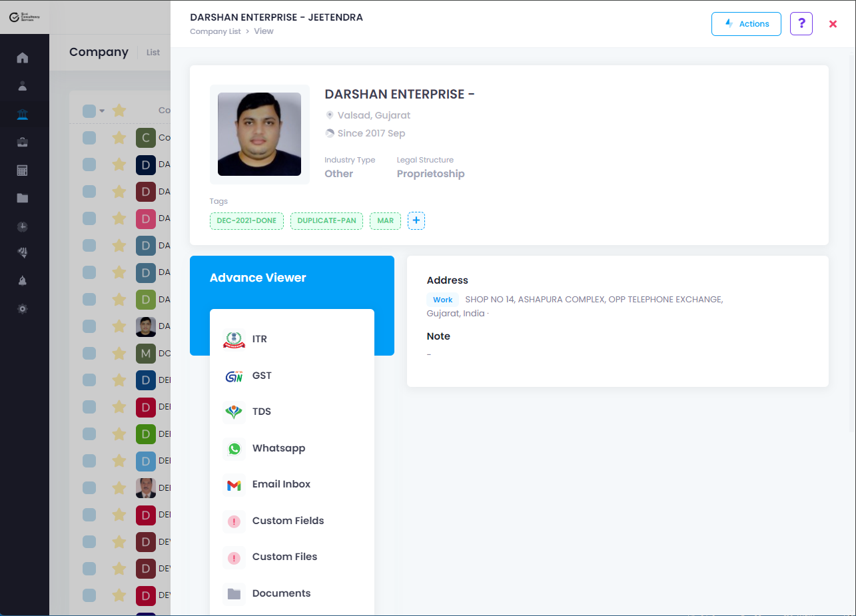Click the purple question mark help button

click(x=801, y=24)
